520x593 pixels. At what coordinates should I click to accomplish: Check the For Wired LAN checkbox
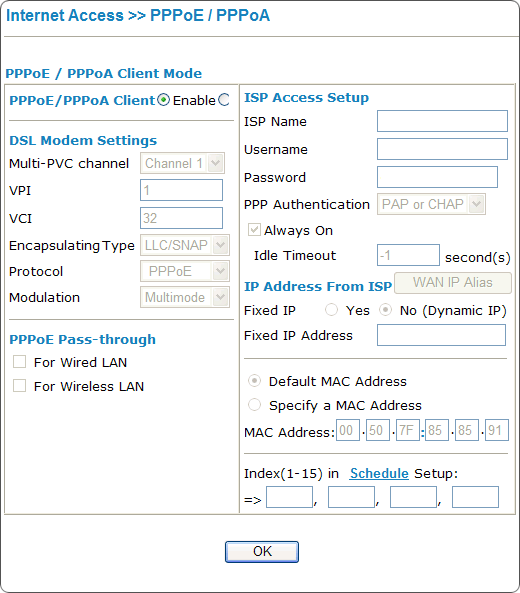(x=19, y=362)
